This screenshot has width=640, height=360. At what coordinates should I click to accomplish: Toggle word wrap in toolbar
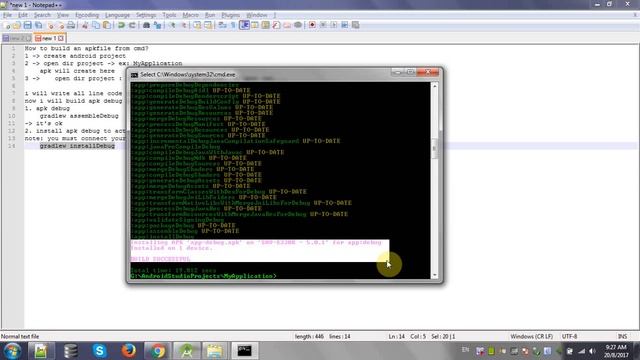click(x=222, y=25)
